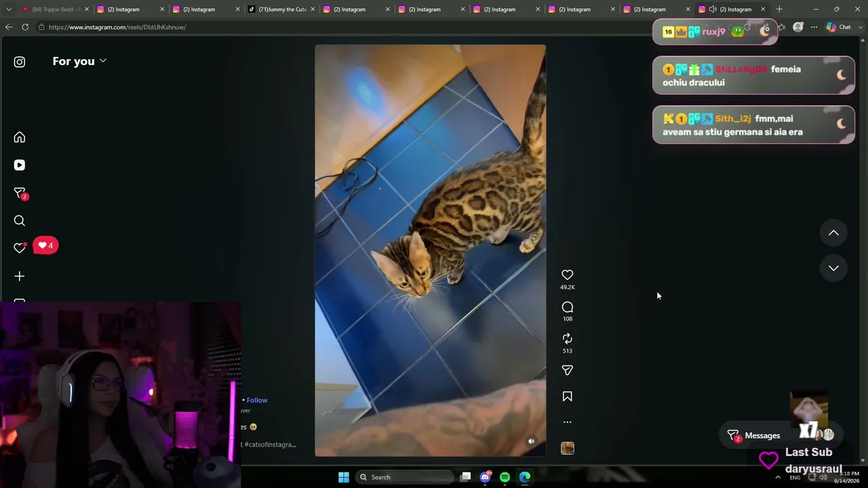Like the cat reel with the heart
868x488 pixels.
pos(568,274)
